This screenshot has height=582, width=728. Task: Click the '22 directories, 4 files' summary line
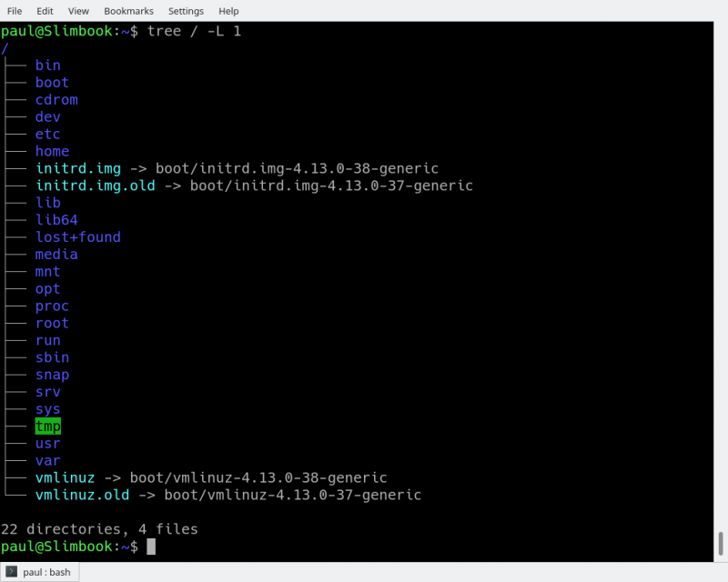(x=99, y=529)
